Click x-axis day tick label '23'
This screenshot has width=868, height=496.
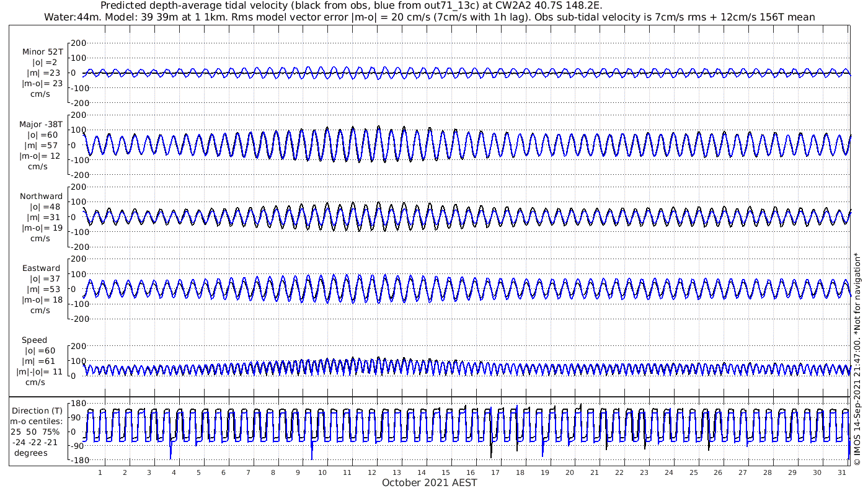(644, 472)
